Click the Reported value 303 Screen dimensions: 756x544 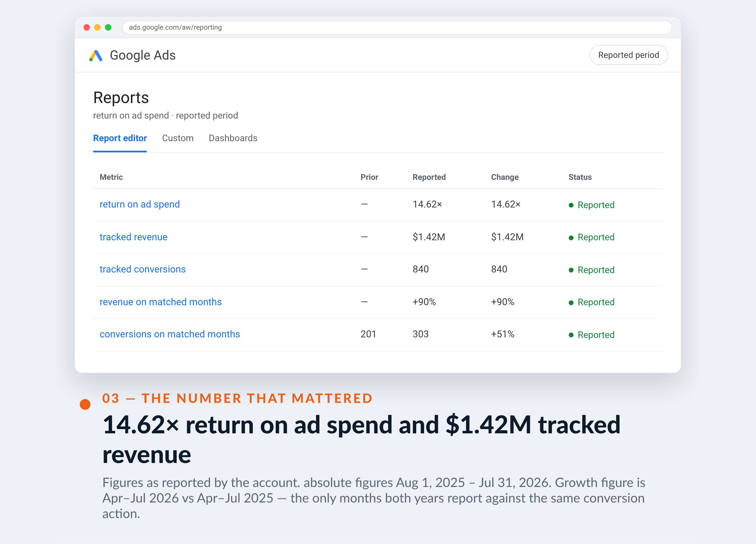tap(421, 334)
